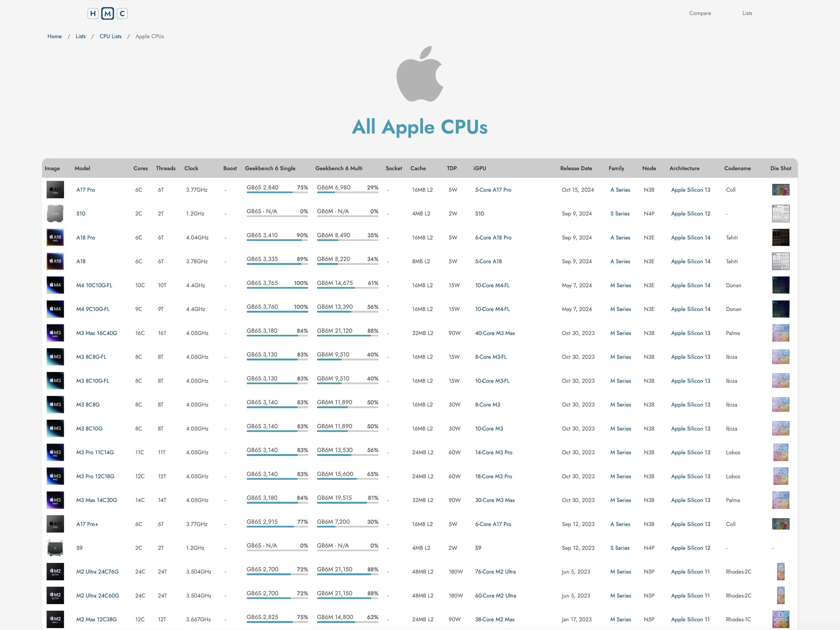The width and height of the screenshot is (840, 630).
Task: Sort by iGPU column header
Action: tap(480, 168)
